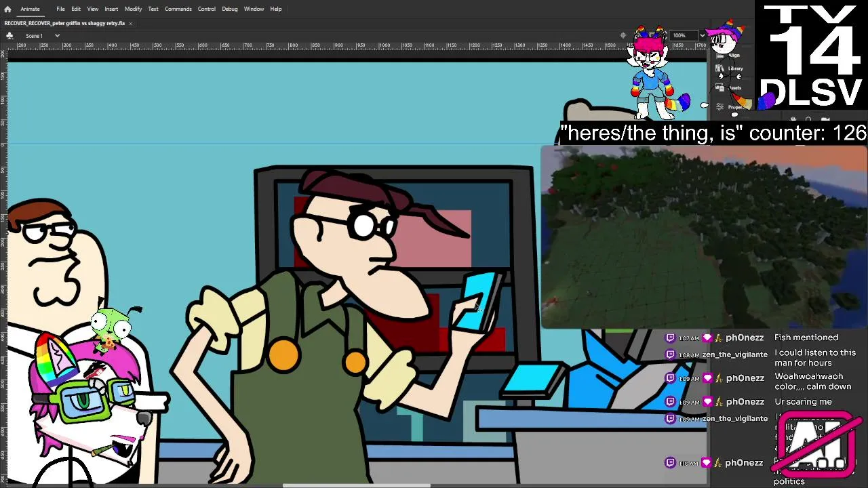Click the Home icon in Animate

pos(7,9)
